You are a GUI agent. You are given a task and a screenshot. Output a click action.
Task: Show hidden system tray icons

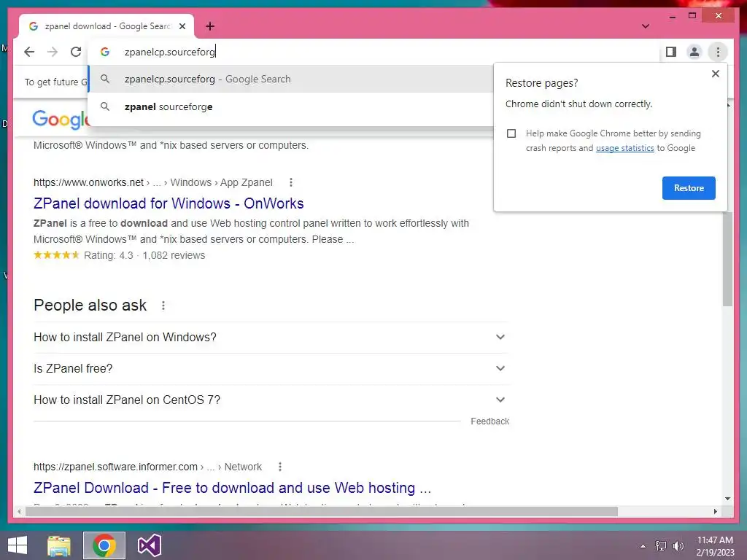tap(643, 546)
